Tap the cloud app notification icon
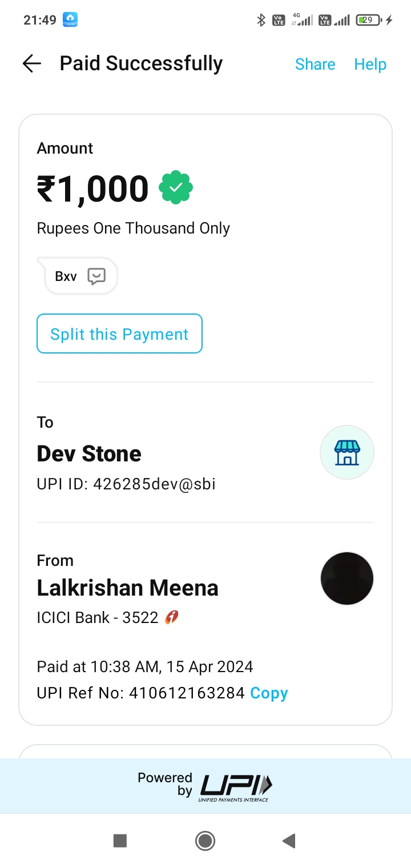 (70, 20)
